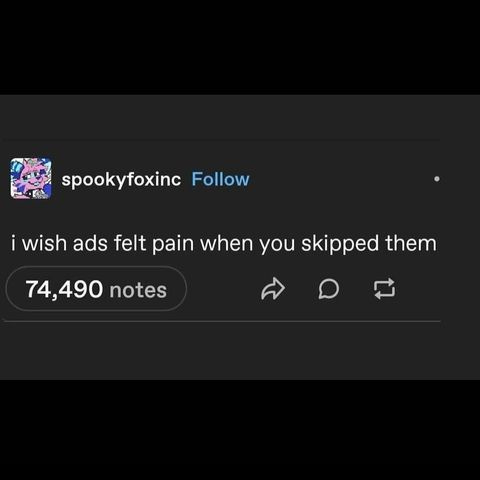This screenshot has height=480, width=480.
Task: Open the post options dot menu
Action: pyautogui.click(x=437, y=179)
